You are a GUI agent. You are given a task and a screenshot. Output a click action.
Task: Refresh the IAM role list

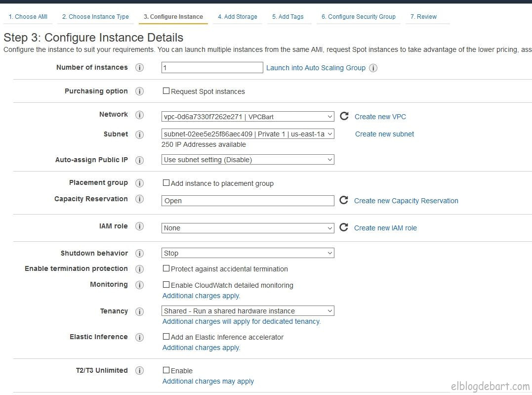pos(344,227)
